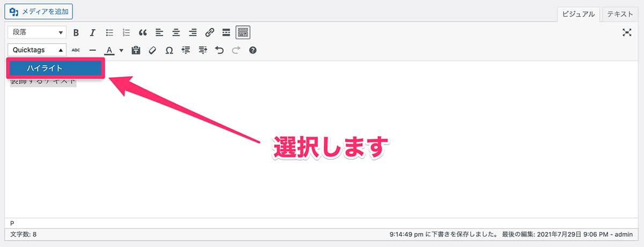Screen dimensions: 644x247
Task: Toggle bold formatting
Action: tap(76, 33)
